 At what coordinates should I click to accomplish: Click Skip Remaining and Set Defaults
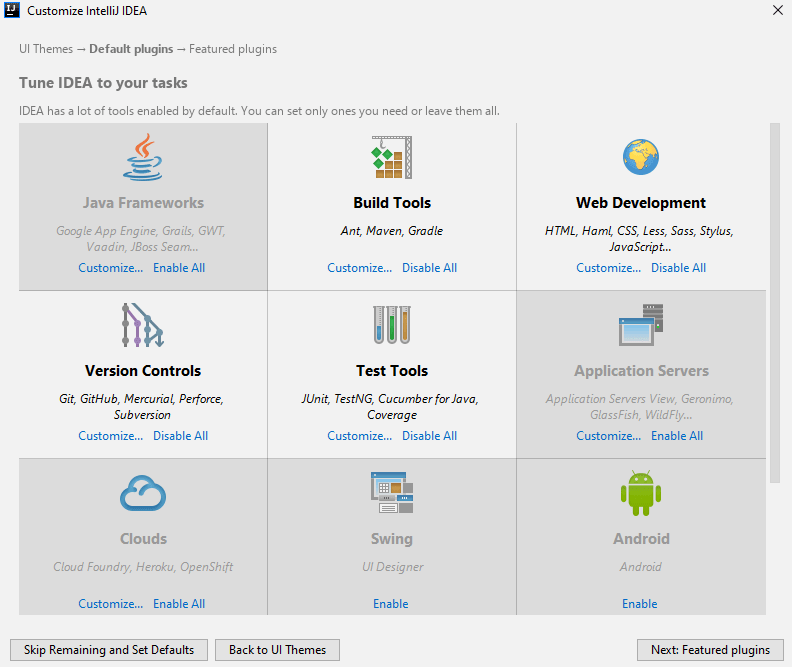click(x=109, y=650)
